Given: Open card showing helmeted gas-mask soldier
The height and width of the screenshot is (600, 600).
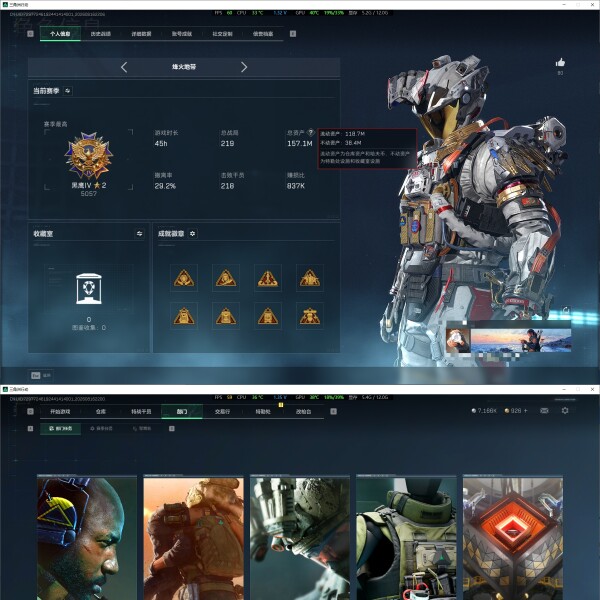Looking at the screenshot, I should pos(300,537).
